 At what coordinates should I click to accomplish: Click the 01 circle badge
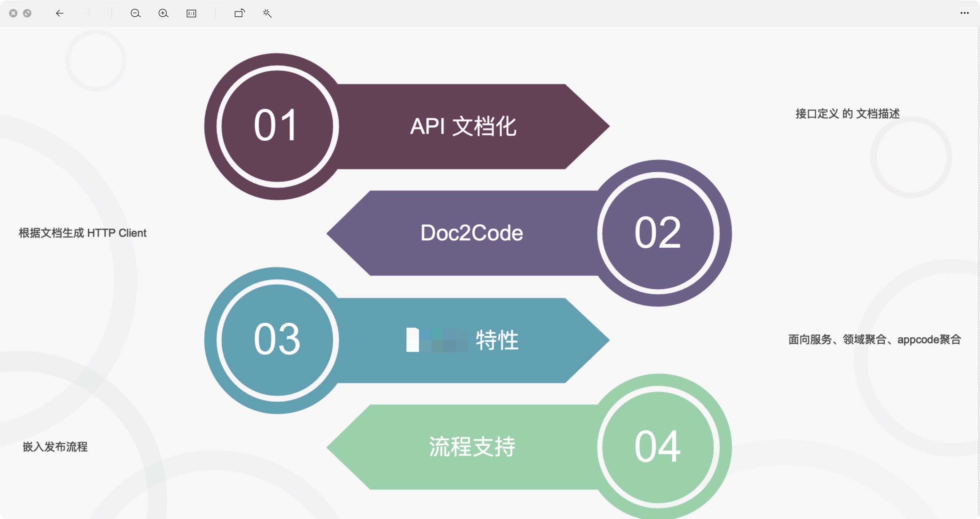[x=277, y=126]
